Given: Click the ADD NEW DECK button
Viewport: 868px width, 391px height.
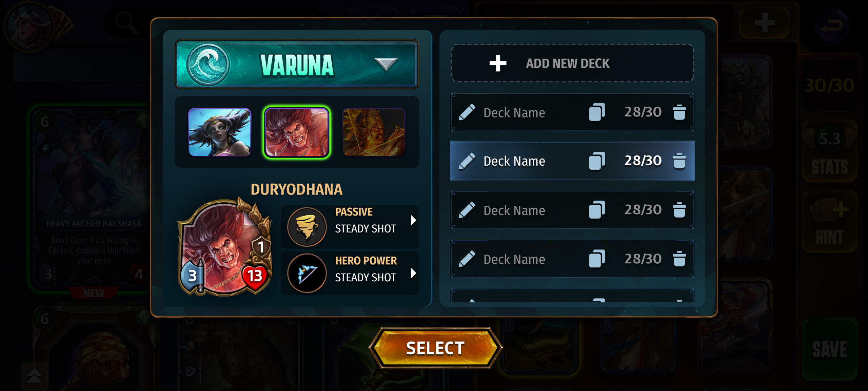Looking at the screenshot, I should click(x=572, y=63).
